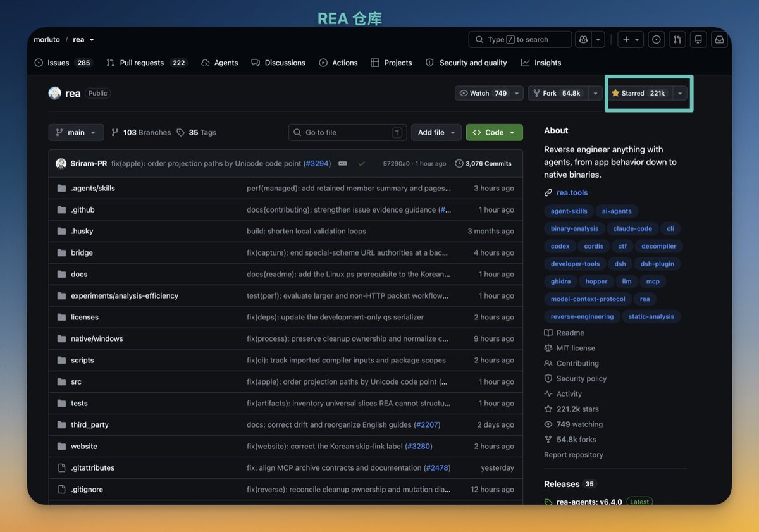
Task: Open the Add file dropdown
Action: pos(436,132)
